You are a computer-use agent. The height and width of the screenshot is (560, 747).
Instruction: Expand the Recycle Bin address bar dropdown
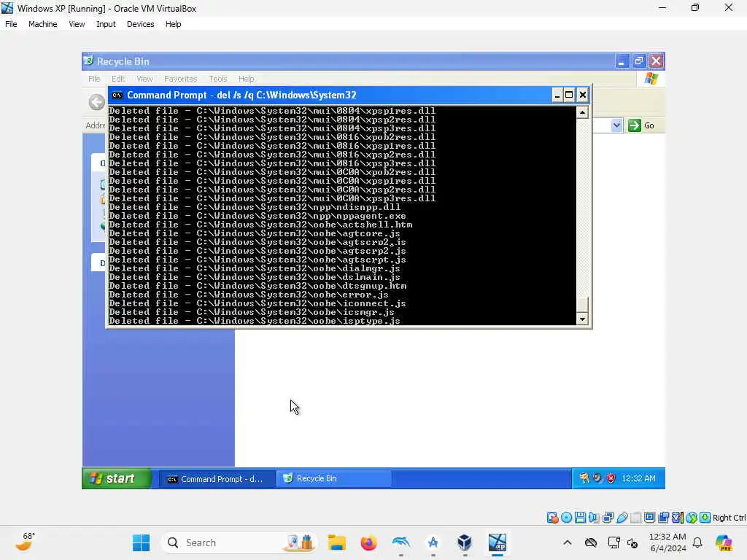[x=616, y=125]
